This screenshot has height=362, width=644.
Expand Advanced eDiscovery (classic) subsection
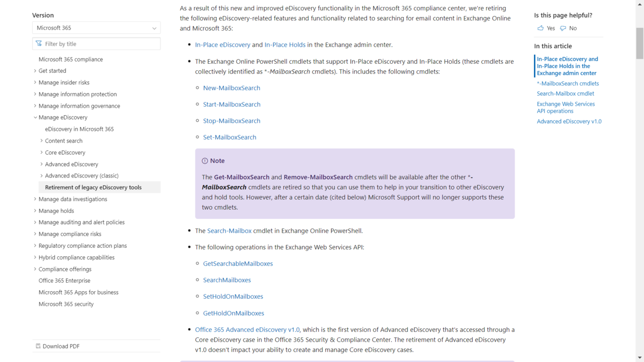pyautogui.click(x=42, y=175)
